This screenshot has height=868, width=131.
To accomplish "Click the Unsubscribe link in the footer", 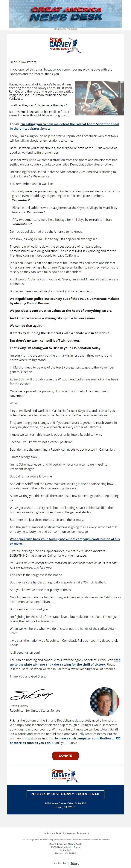I will (x=59, y=863).
